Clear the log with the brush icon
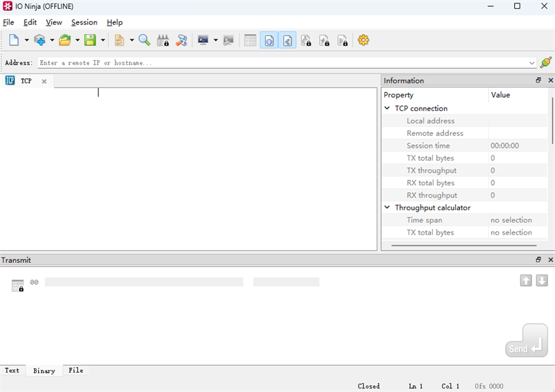The height and width of the screenshot is (392, 555). (x=181, y=40)
